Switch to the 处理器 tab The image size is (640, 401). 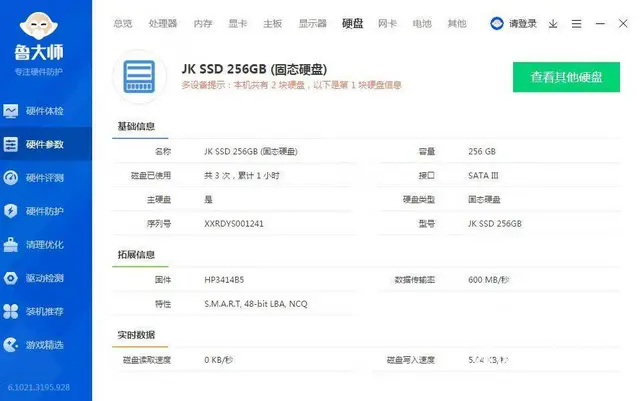click(x=163, y=24)
